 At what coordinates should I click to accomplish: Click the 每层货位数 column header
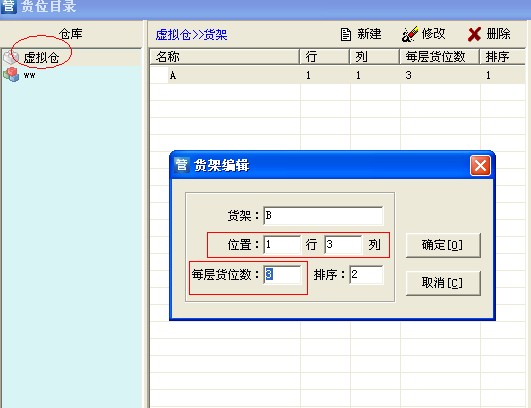click(x=439, y=57)
